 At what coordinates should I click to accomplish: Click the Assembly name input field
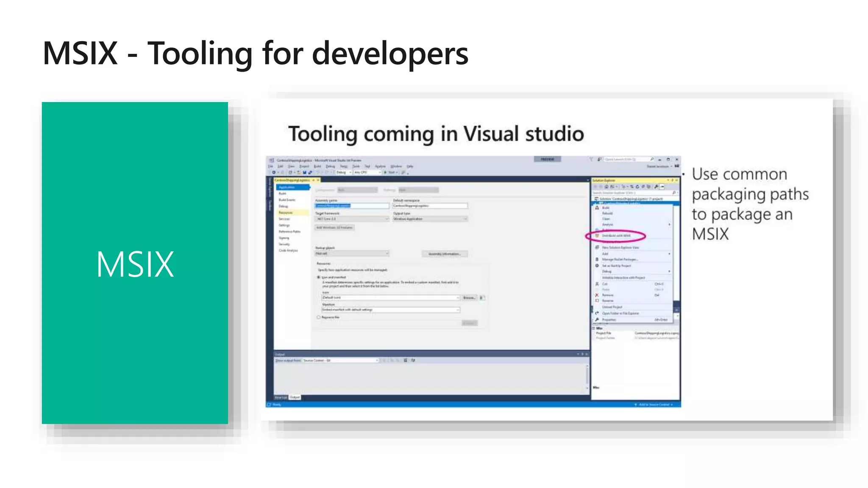pos(351,206)
